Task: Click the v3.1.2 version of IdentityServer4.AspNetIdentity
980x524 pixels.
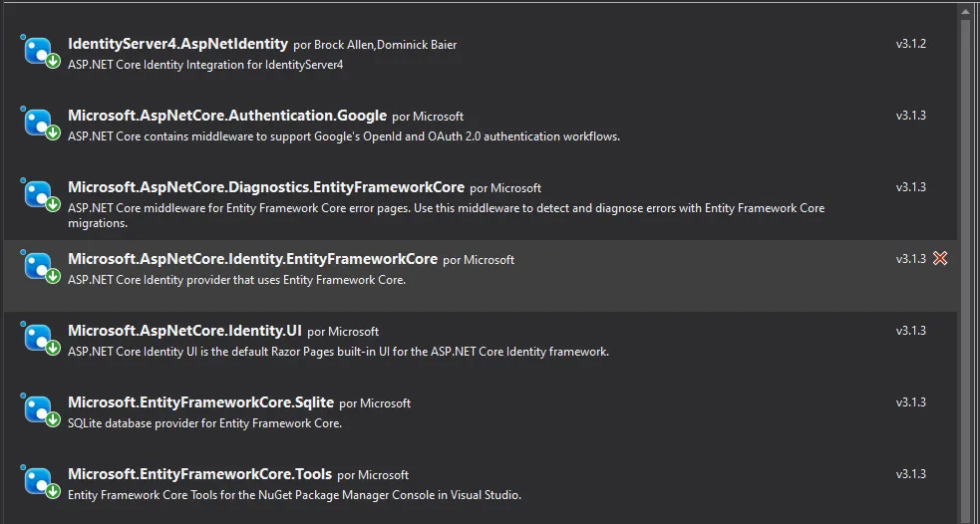Action: coord(910,44)
